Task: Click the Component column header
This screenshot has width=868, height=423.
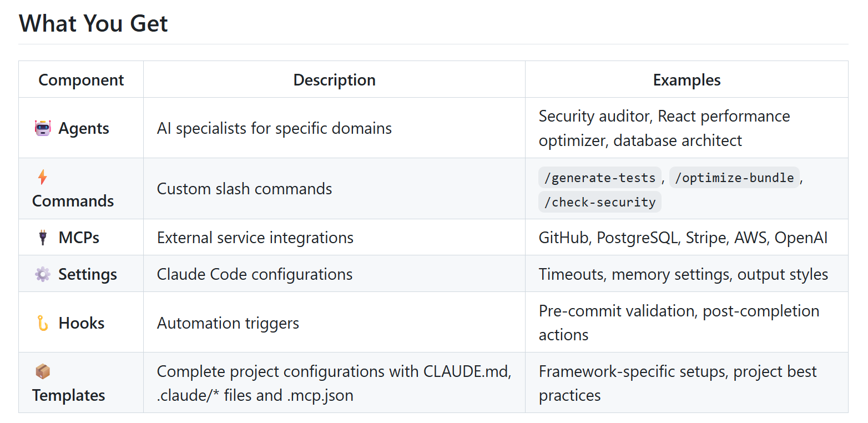Action: [81, 80]
